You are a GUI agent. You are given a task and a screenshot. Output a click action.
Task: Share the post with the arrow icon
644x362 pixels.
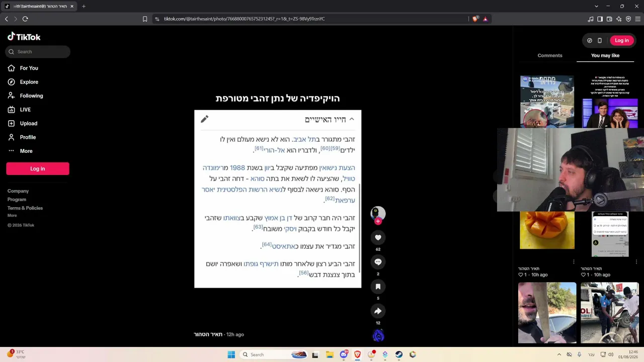click(x=378, y=311)
